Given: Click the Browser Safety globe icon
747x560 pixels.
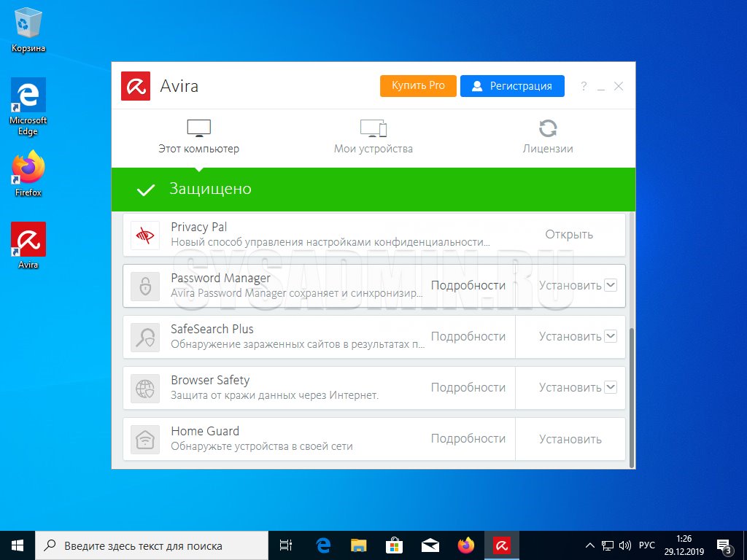Looking at the screenshot, I should pyautogui.click(x=145, y=388).
